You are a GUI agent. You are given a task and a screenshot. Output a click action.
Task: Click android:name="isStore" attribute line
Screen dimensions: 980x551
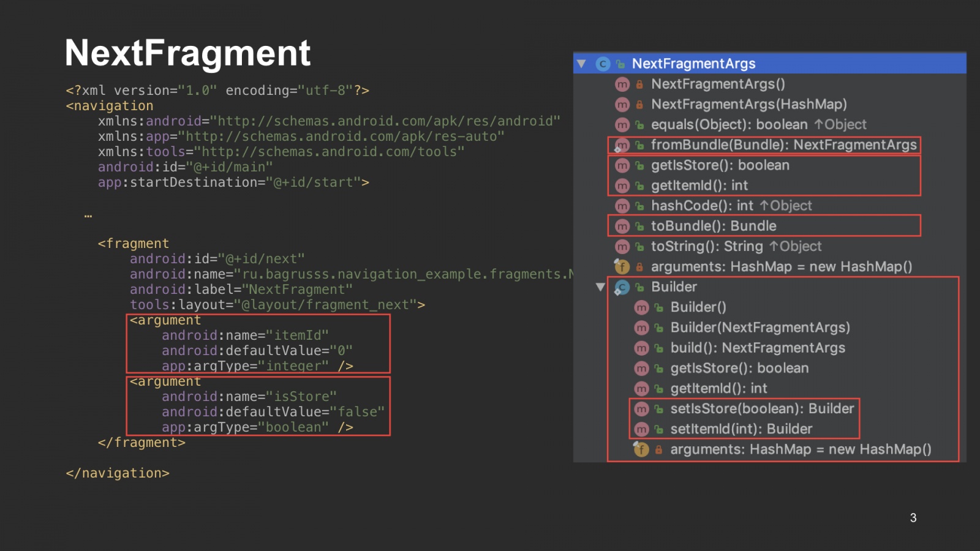point(249,397)
